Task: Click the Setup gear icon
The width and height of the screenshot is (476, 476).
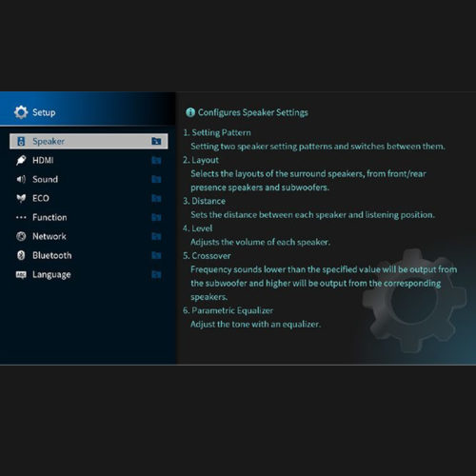Action: pyautogui.click(x=21, y=112)
